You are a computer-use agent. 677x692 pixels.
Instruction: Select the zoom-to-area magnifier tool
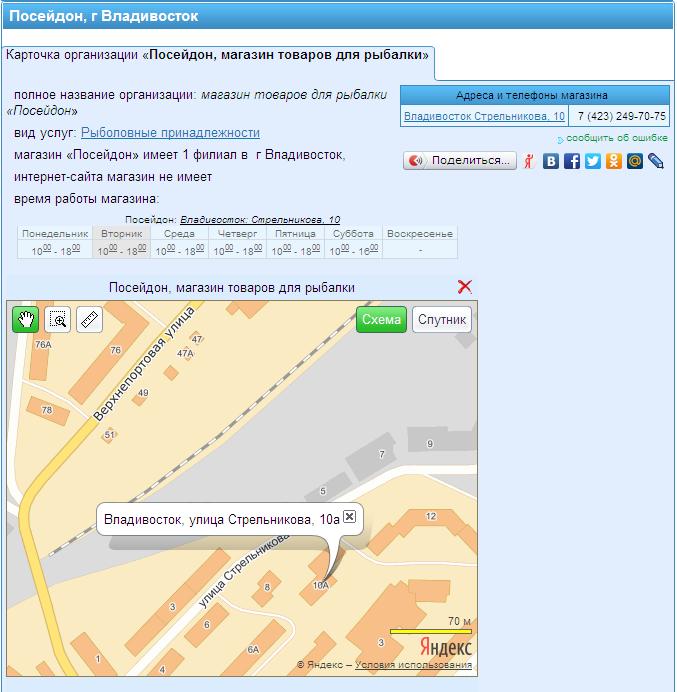point(57,319)
